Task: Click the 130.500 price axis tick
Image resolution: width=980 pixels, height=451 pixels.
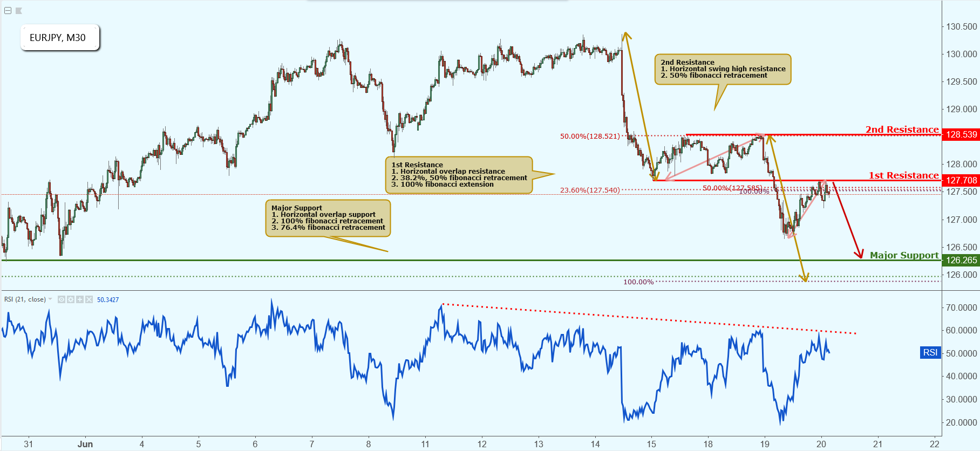Action: click(962, 26)
